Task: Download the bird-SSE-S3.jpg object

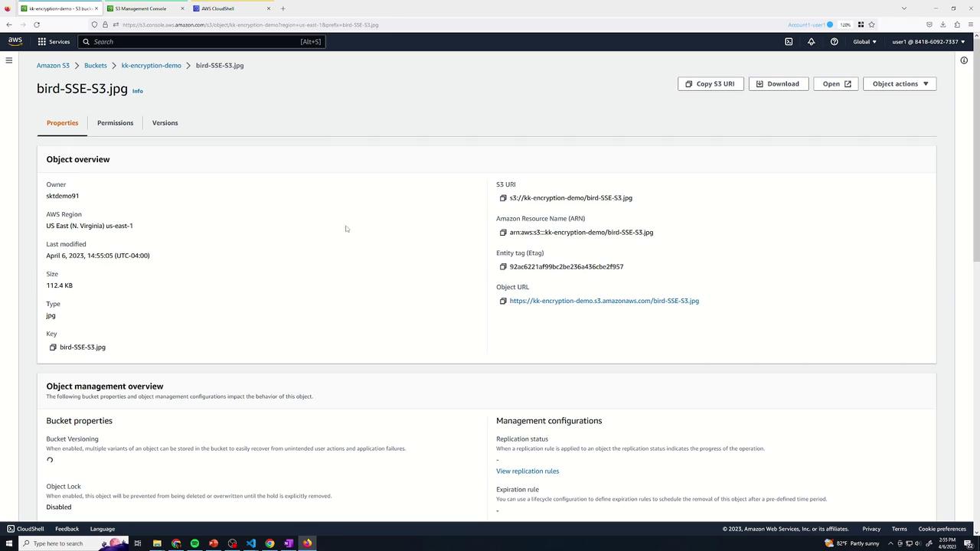Action: tap(779, 84)
